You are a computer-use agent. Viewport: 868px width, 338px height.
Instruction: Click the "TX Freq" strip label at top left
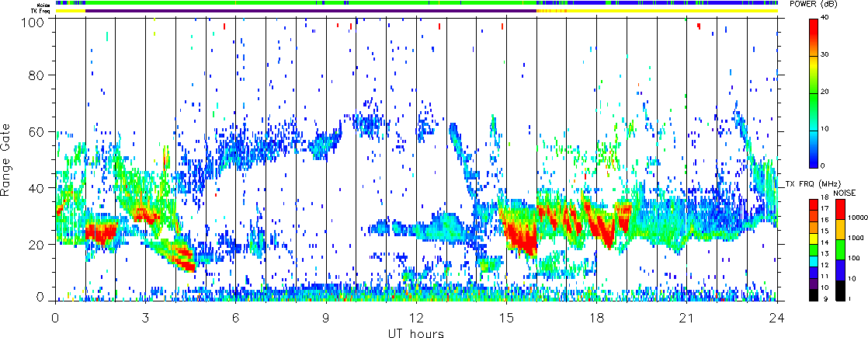point(40,10)
